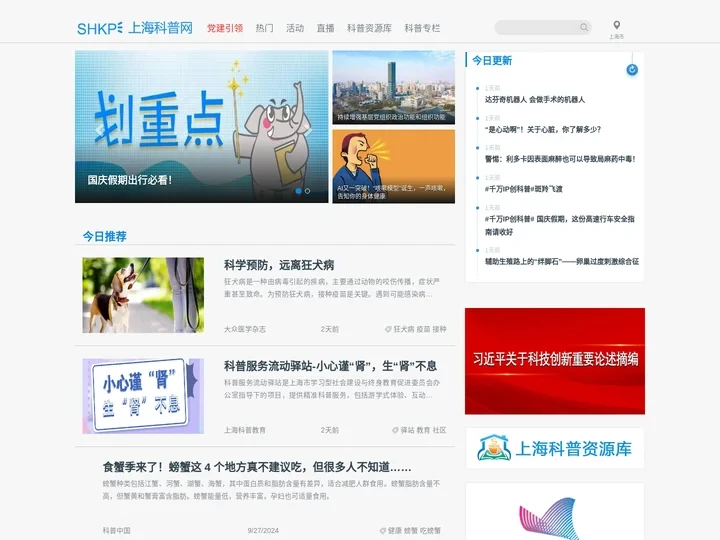Click the 今日更新 section heading
720x540 pixels.
point(492,61)
